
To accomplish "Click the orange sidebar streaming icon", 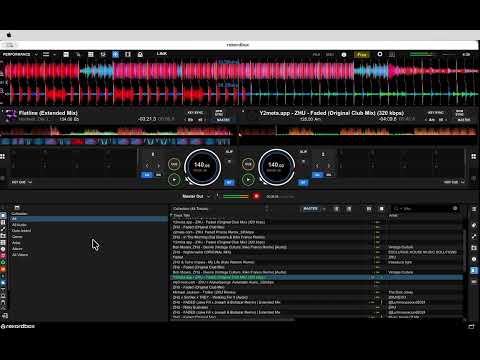I will [x=3, y=269].
